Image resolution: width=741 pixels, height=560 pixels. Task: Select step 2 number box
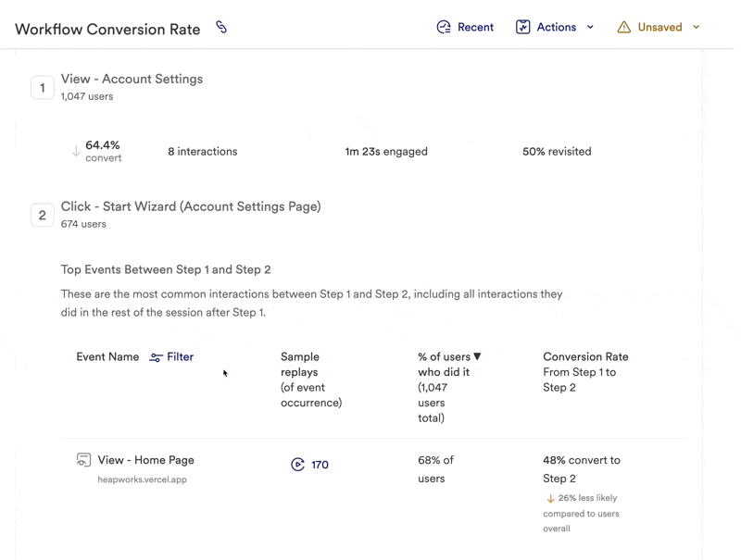click(x=43, y=215)
